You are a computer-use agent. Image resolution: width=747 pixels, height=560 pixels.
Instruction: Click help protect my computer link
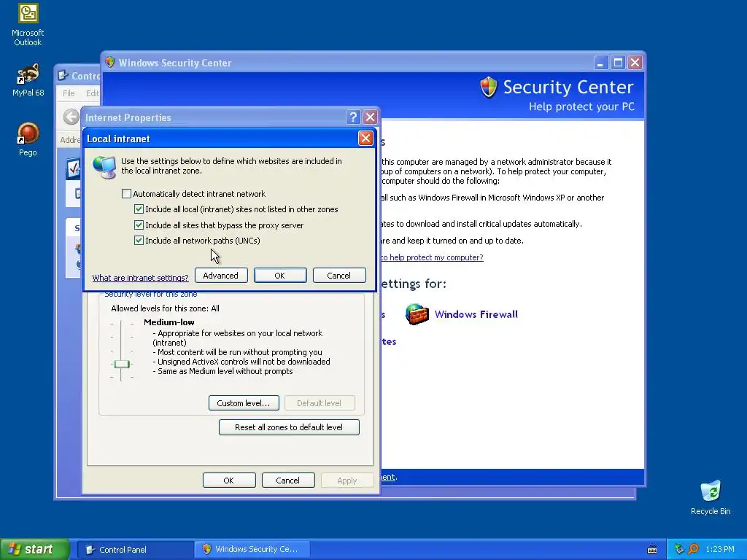click(432, 257)
